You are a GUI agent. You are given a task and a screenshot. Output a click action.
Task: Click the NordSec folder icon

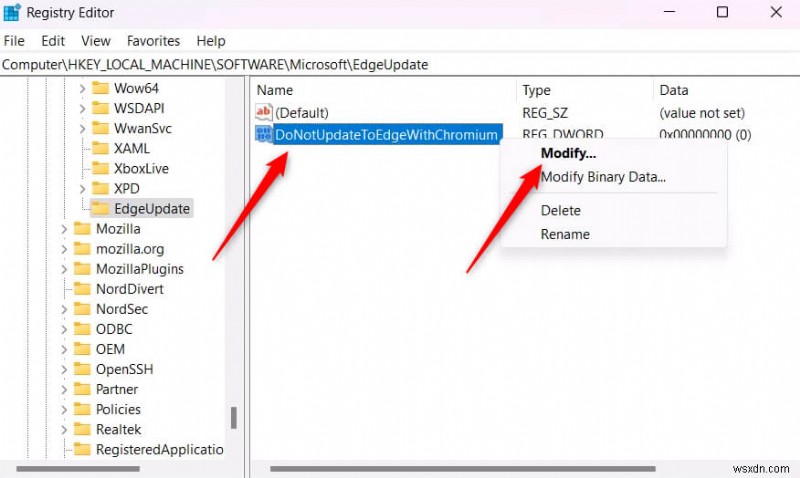pos(82,309)
